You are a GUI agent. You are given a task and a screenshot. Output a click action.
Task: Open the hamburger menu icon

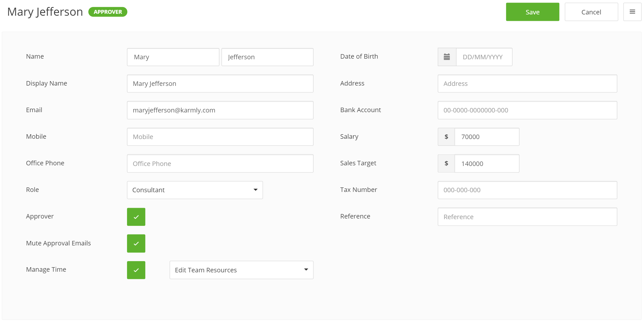632,12
